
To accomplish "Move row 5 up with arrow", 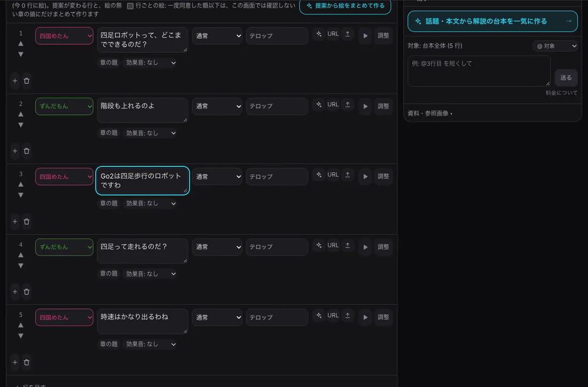I will pyautogui.click(x=21, y=325).
